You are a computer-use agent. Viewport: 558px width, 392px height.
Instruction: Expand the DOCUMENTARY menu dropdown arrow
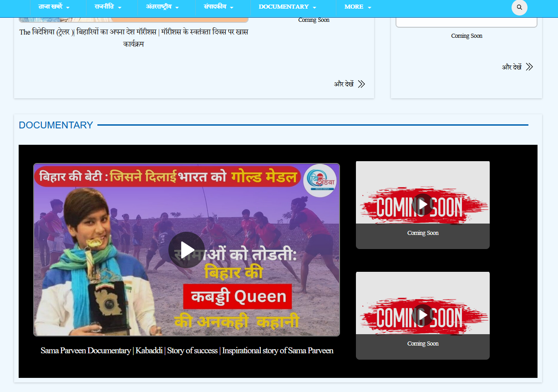click(315, 8)
